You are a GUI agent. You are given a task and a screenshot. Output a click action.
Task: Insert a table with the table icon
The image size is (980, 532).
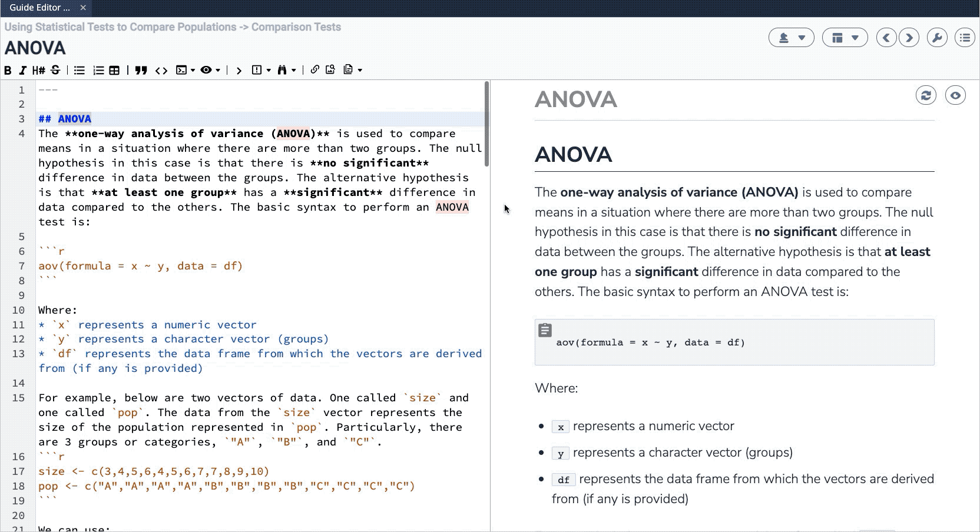click(x=114, y=70)
